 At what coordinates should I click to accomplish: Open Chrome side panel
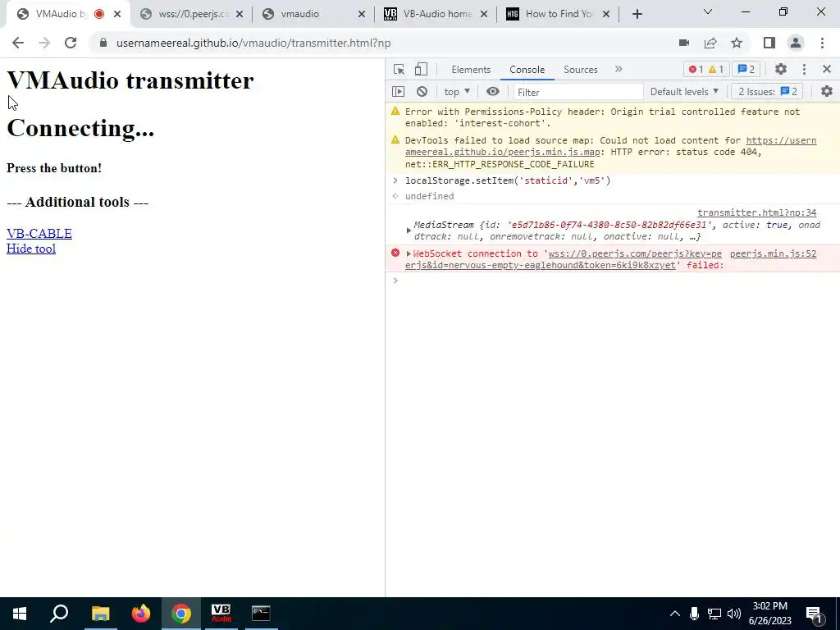(x=769, y=43)
